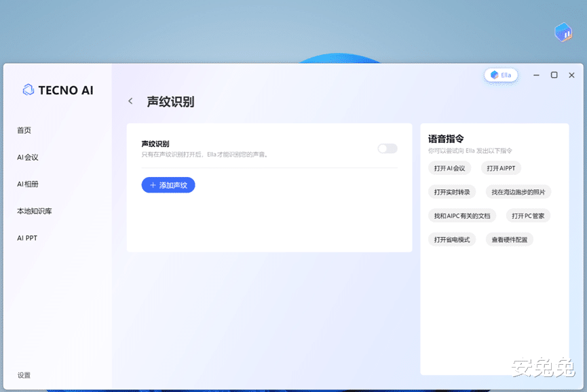Open AI PPT in the sidebar
The image size is (587, 392).
(x=27, y=238)
